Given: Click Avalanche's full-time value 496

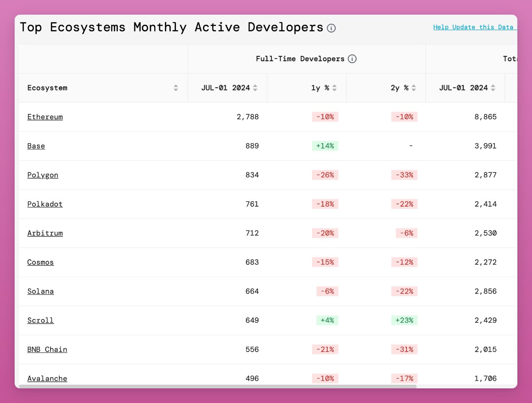Looking at the screenshot, I should (x=252, y=379).
